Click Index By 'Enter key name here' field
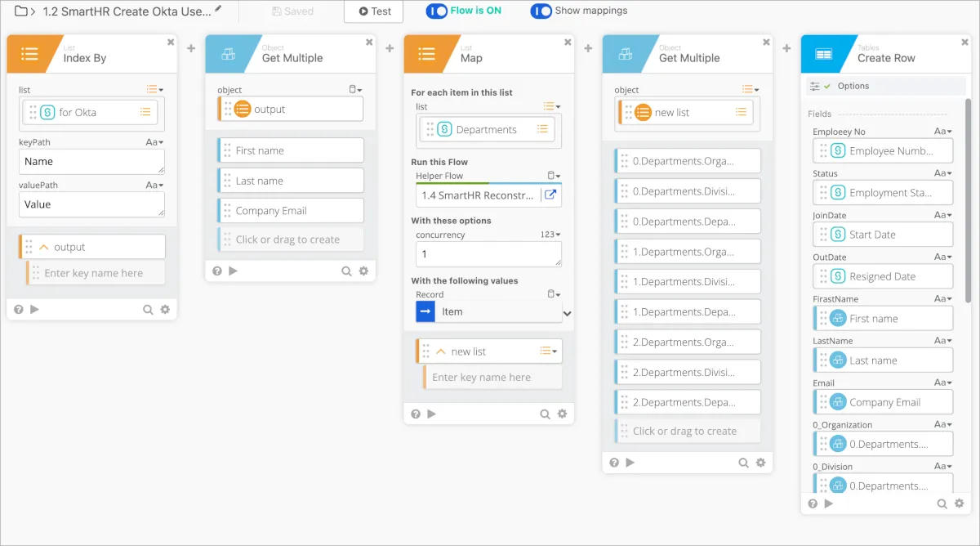This screenshot has height=546, width=980. click(x=95, y=273)
